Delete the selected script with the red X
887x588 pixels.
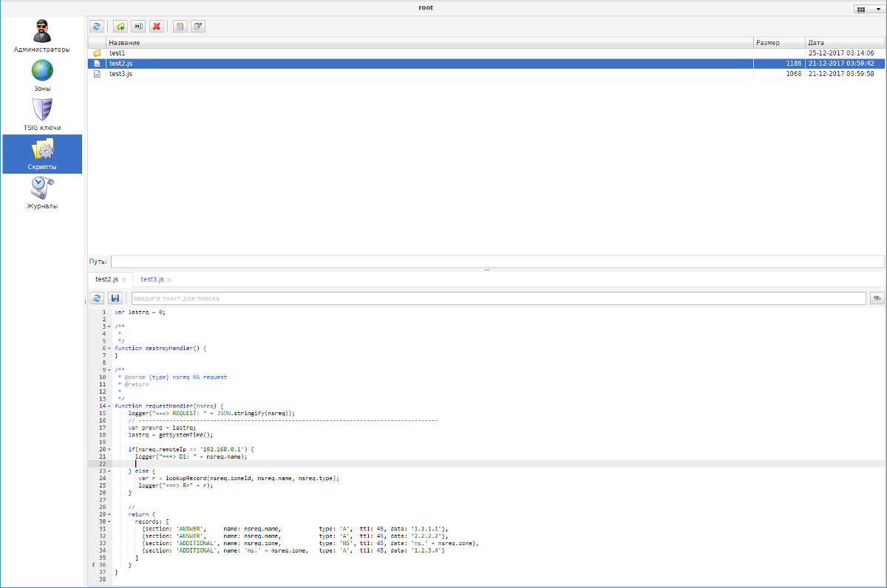(x=157, y=26)
